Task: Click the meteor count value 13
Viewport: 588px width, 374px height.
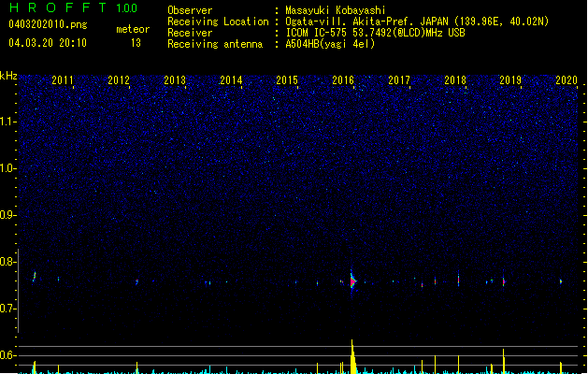Action: [x=136, y=43]
